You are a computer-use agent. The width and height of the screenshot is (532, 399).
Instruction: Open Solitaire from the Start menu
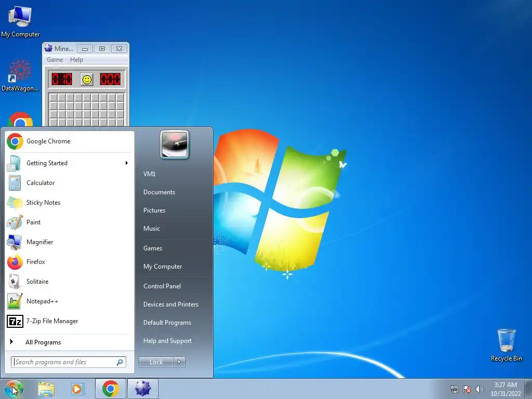[70, 282]
